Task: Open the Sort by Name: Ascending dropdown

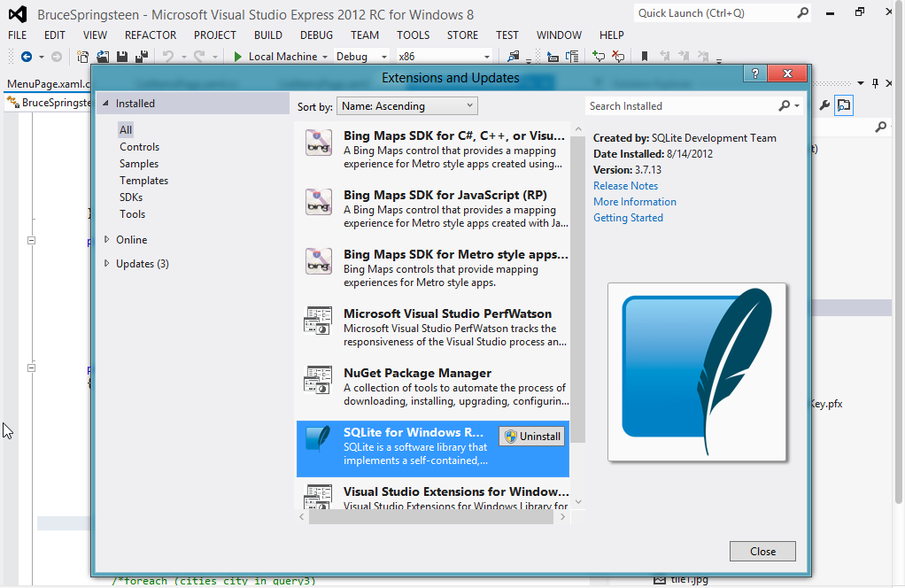Action: click(x=407, y=106)
